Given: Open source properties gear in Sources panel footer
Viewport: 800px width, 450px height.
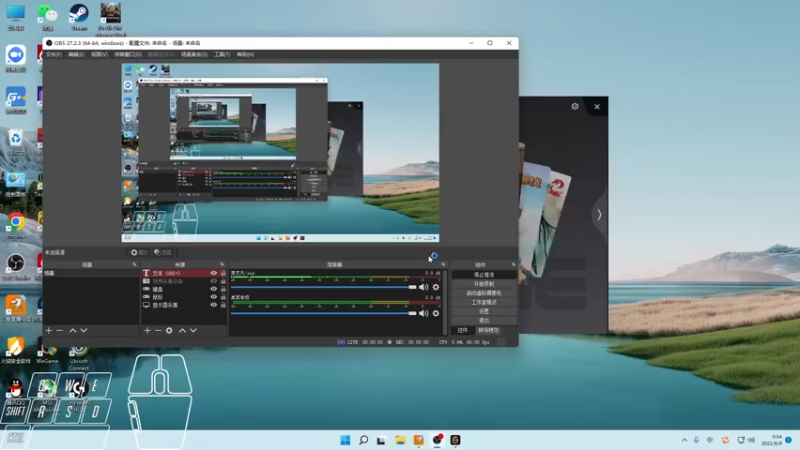Looking at the screenshot, I should pyautogui.click(x=169, y=331).
